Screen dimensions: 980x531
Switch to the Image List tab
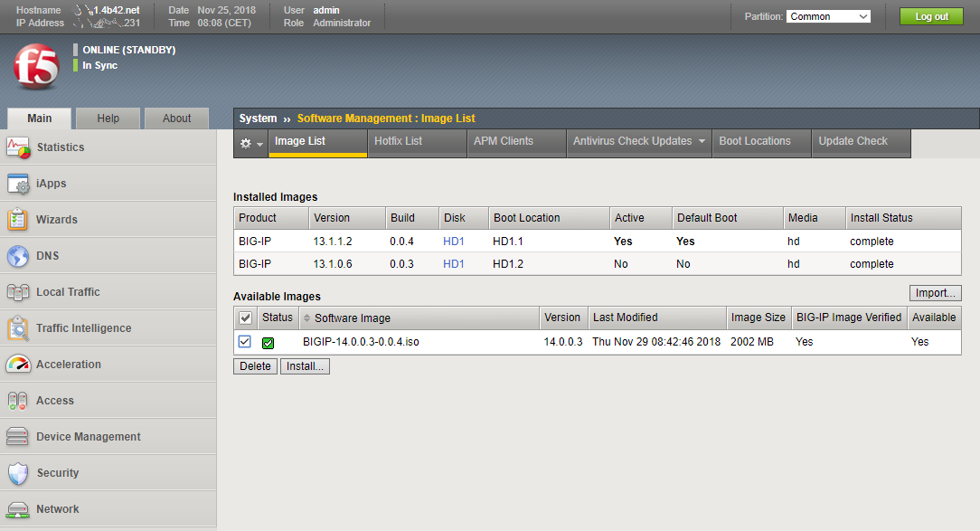(x=318, y=143)
